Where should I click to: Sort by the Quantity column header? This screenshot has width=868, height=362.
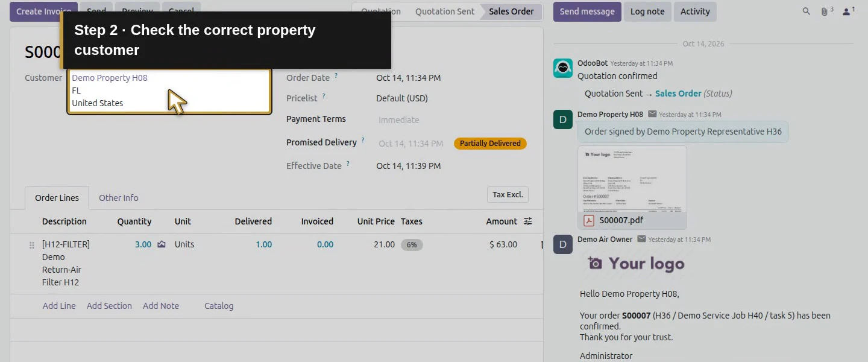pos(134,221)
